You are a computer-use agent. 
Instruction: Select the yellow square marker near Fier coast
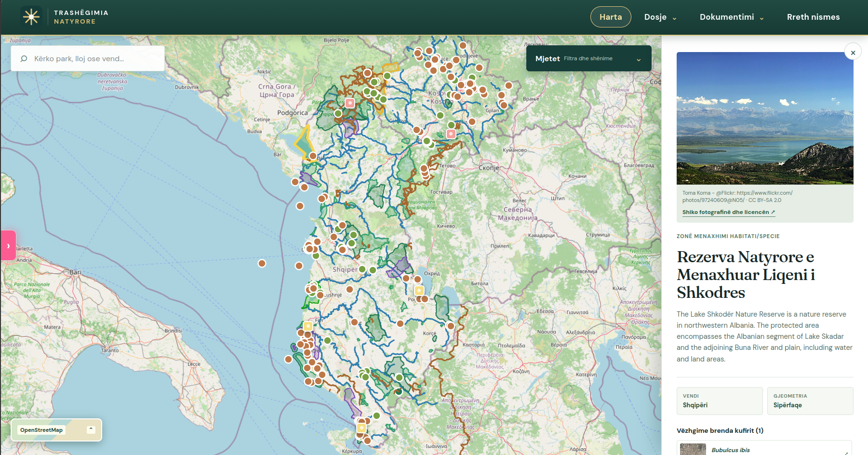(x=308, y=326)
